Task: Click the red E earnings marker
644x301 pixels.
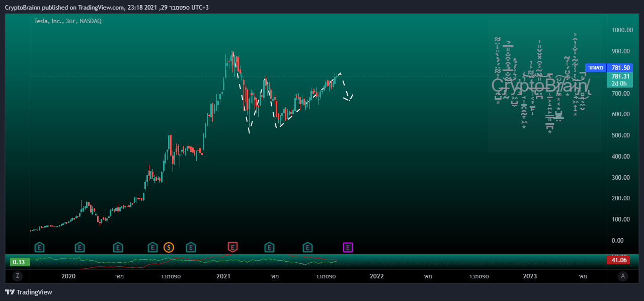Action: (232, 247)
